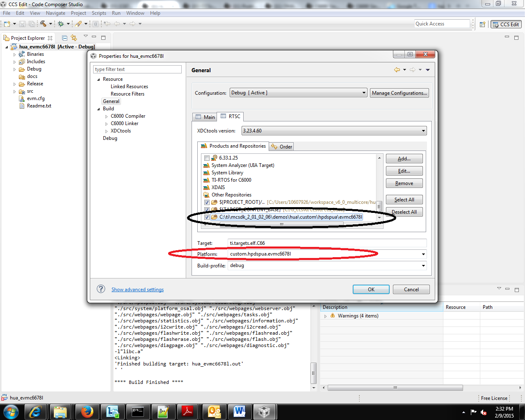
Task: Open the Project menu
Action: 78,13
